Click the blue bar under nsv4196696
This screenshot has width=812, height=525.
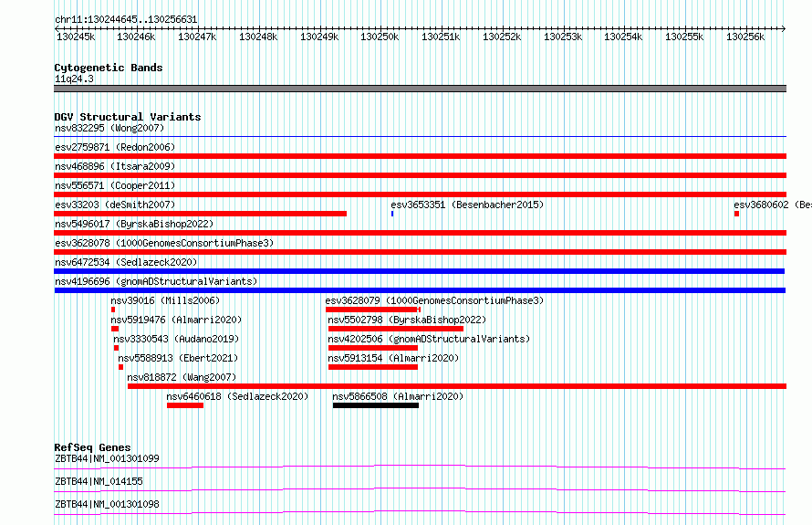coord(420,290)
